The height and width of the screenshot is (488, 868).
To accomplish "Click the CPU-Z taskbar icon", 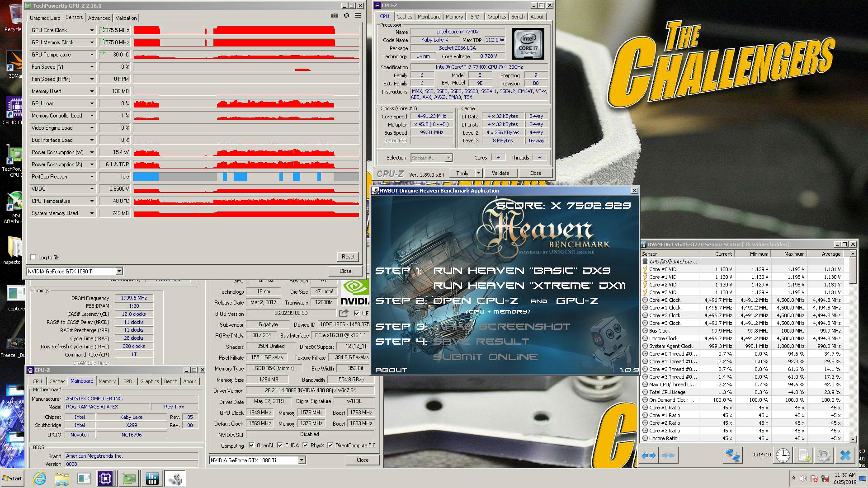I will click(105, 479).
